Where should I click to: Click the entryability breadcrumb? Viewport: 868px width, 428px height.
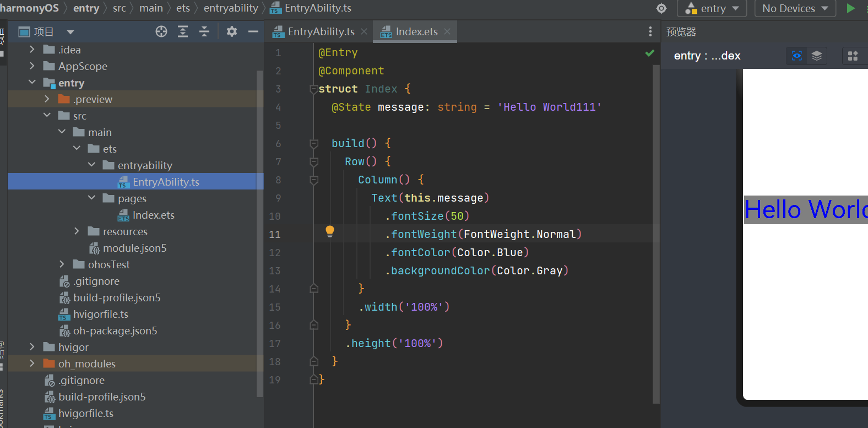coord(231,8)
